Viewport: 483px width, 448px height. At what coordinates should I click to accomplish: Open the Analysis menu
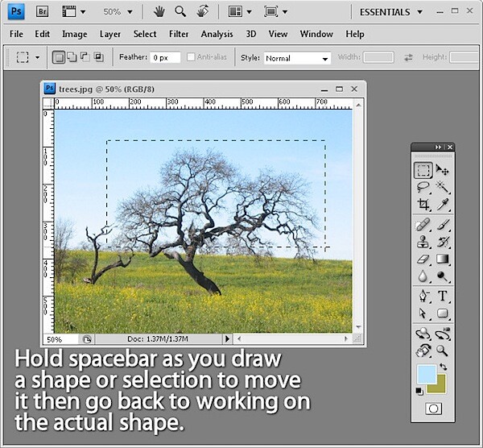pyautogui.click(x=217, y=34)
